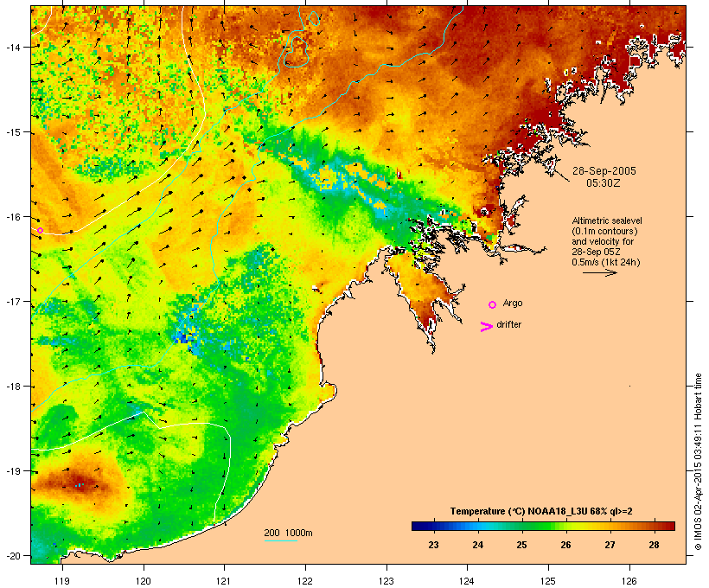Click latitude axis label -20
709x588 pixels.
click(x=13, y=555)
